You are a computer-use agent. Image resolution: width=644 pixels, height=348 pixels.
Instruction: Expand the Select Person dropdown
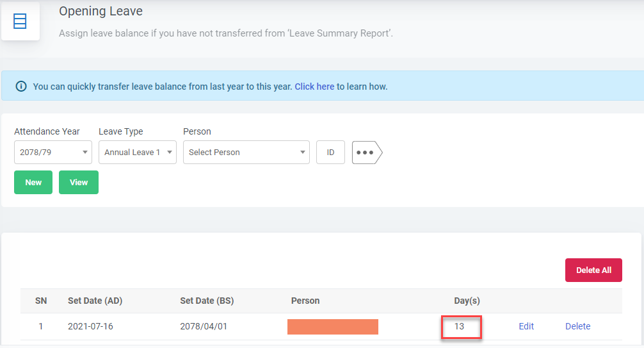point(246,152)
